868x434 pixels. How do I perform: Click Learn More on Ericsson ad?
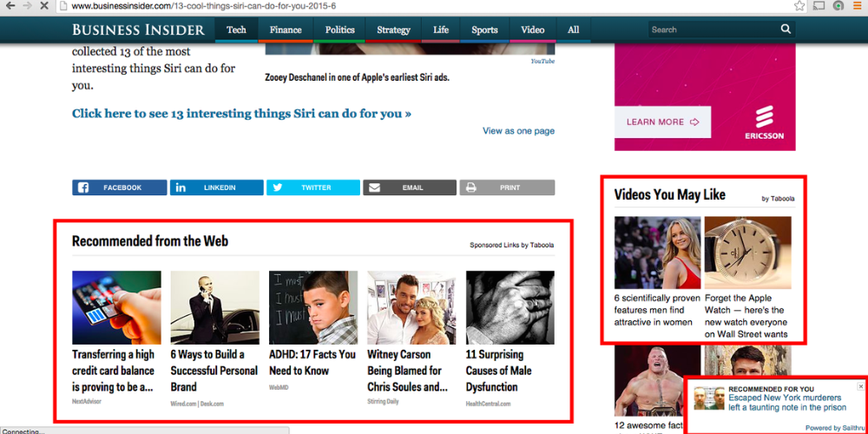pyautogui.click(x=662, y=122)
